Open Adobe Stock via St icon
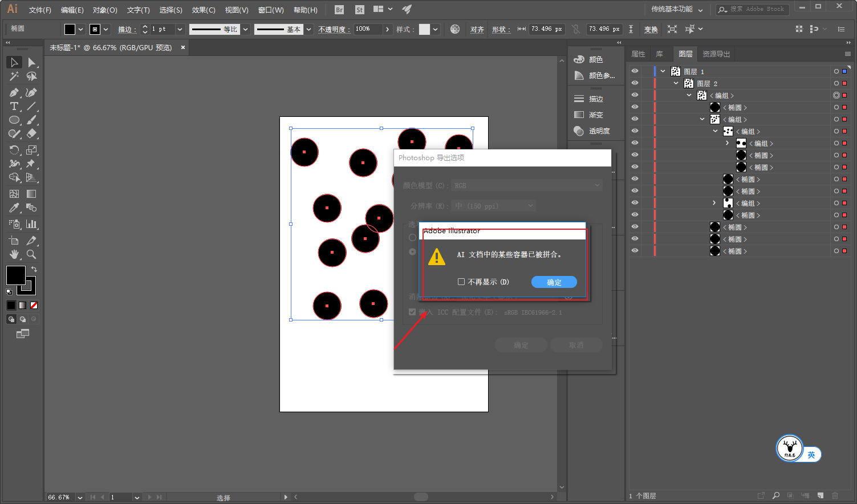The height and width of the screenshot is (504, 857). (360, 10)
